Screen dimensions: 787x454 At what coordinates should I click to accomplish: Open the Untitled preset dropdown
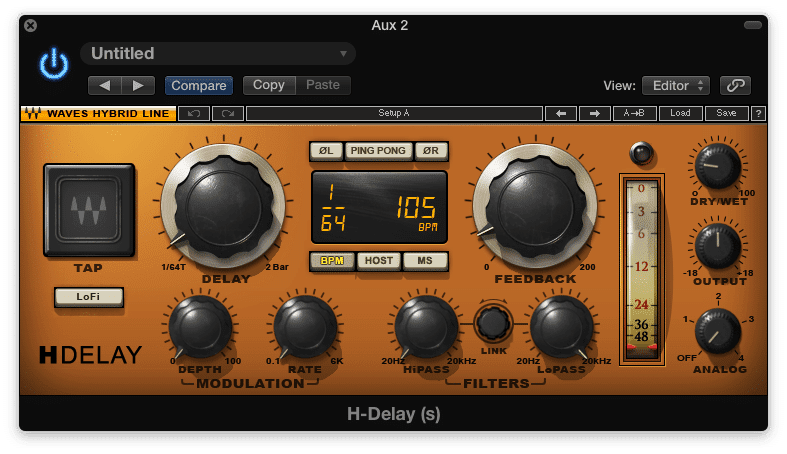click(x=218, y=53)
